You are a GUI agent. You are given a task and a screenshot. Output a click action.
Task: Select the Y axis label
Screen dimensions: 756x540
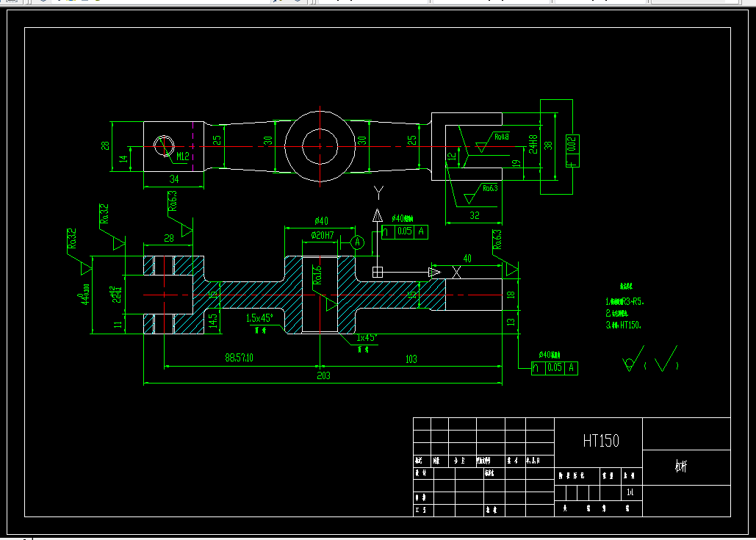378,192
